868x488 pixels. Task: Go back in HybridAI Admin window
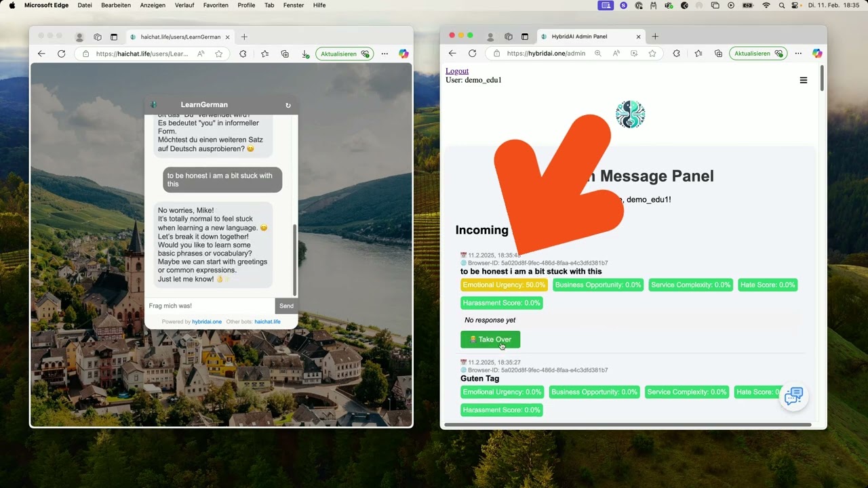click(452, 54)
